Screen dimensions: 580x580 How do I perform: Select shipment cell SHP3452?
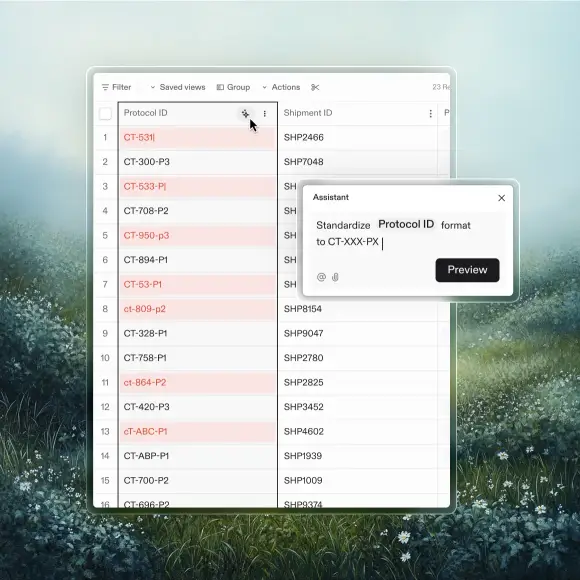coord(357,407)
